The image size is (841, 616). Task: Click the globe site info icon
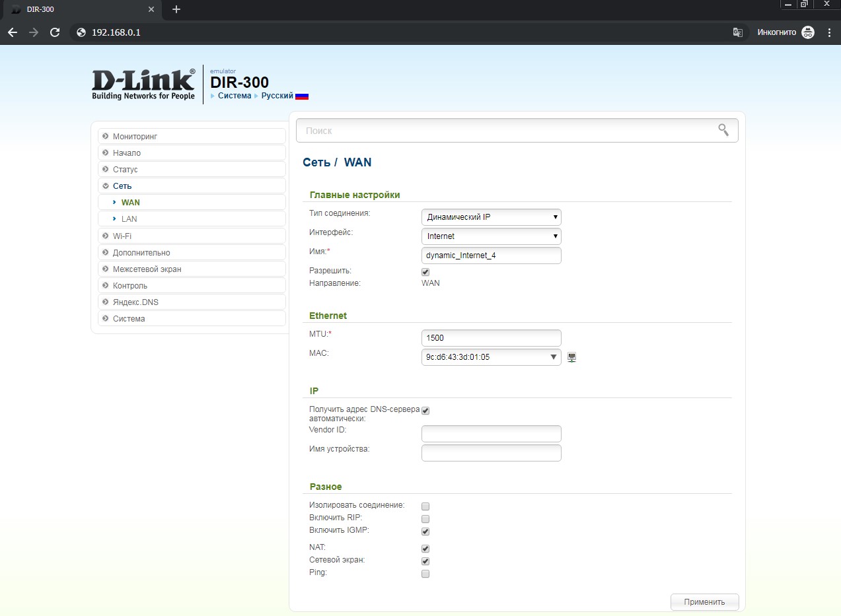(x=82, y=32)
